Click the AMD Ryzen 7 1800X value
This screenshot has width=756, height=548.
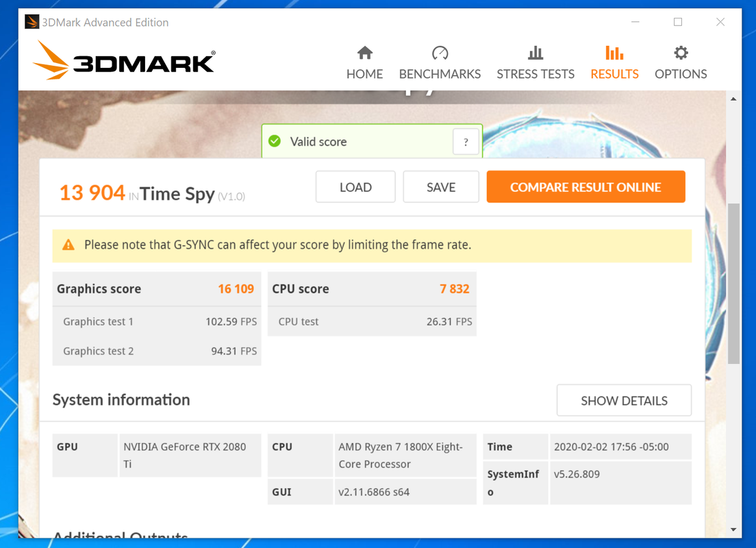(x=405, y=456)
